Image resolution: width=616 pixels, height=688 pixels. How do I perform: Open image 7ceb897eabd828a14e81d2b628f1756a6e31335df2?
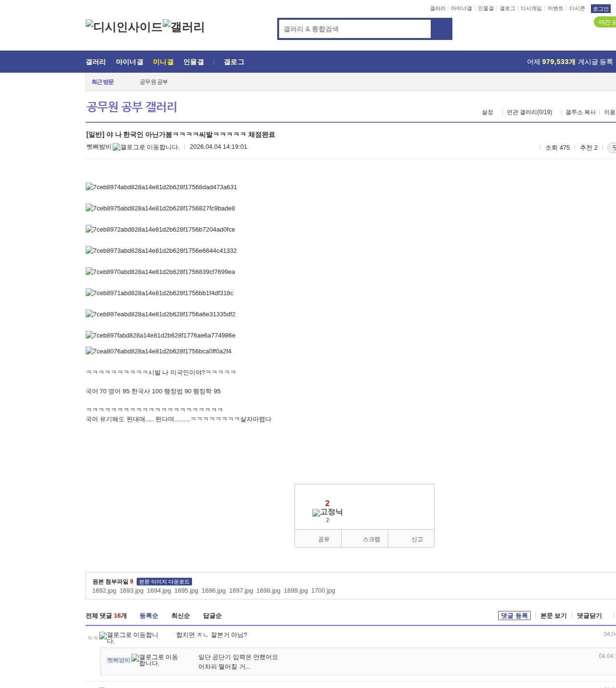click(x=161, y=314)
